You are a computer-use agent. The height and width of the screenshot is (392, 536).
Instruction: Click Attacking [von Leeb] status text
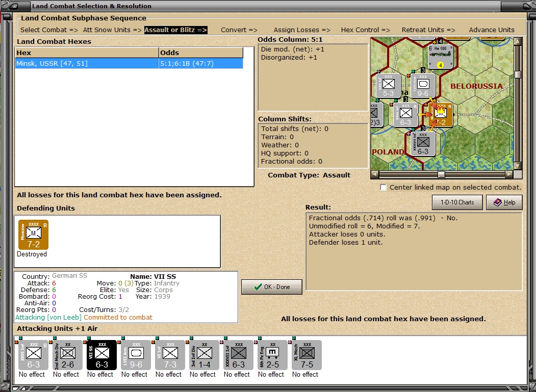[x=48, y=318]
